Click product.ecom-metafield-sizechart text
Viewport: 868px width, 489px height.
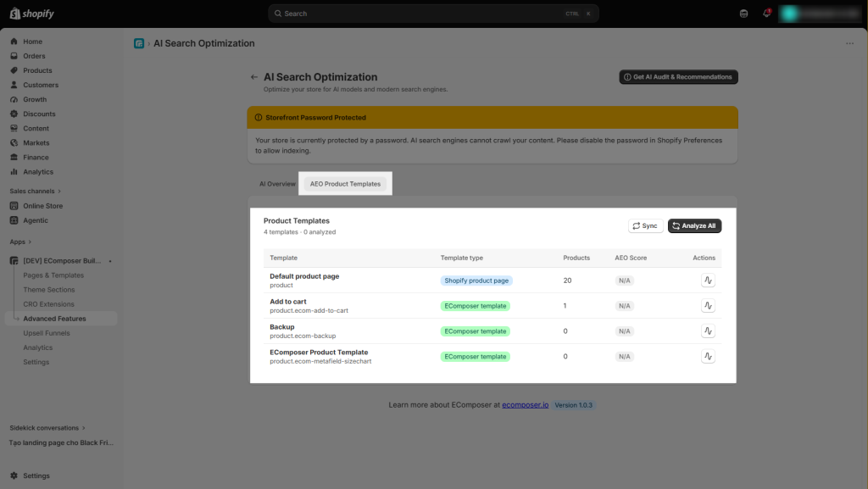point(320,361)
